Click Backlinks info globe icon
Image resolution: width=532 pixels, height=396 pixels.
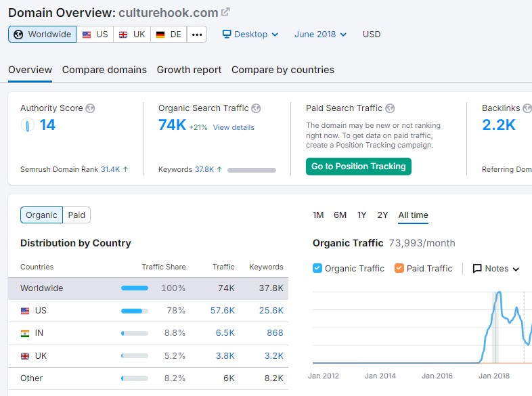pos(527,108)
